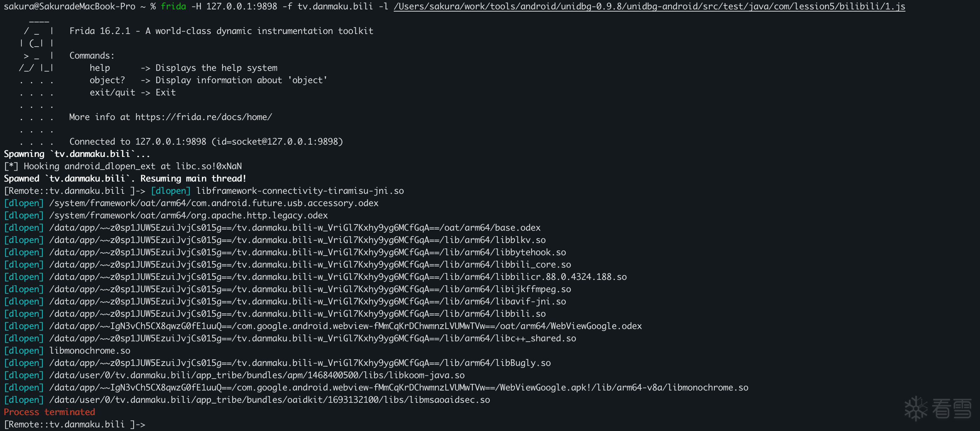Click the libBugly.so library path
980x431 pixels.
(300, 363)
